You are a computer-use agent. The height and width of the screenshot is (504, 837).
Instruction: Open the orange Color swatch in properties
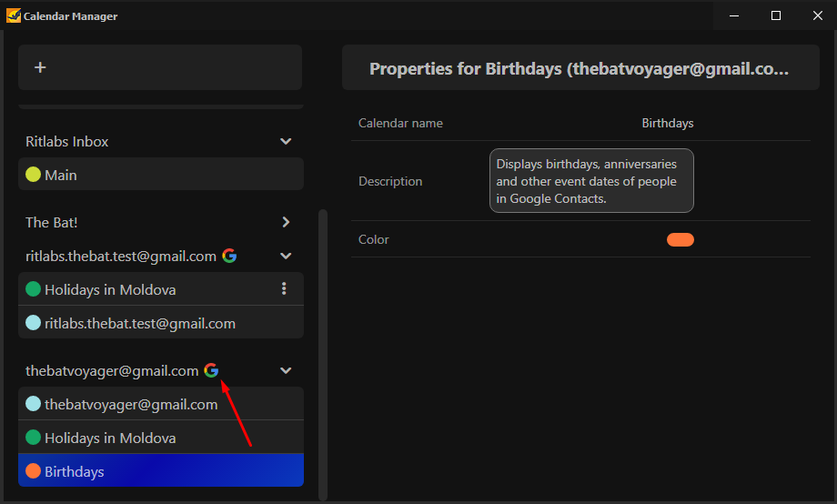pos(681,239)
